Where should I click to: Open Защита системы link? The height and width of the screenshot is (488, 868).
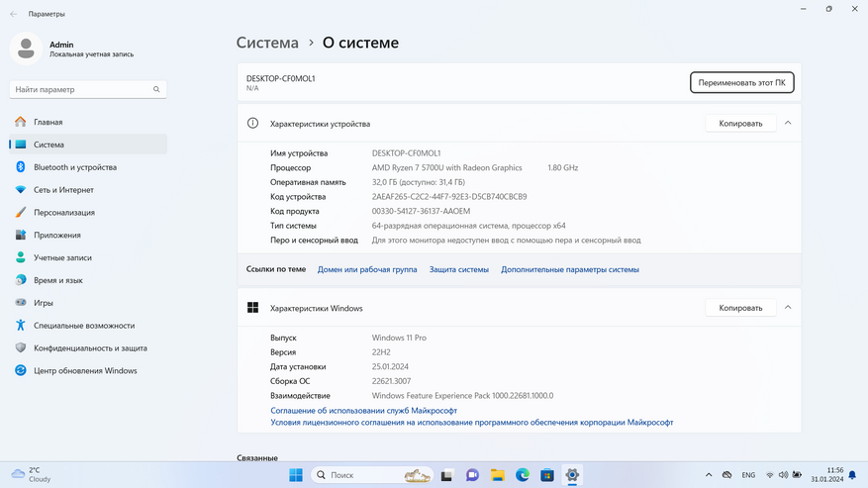(x=459, y=270)
